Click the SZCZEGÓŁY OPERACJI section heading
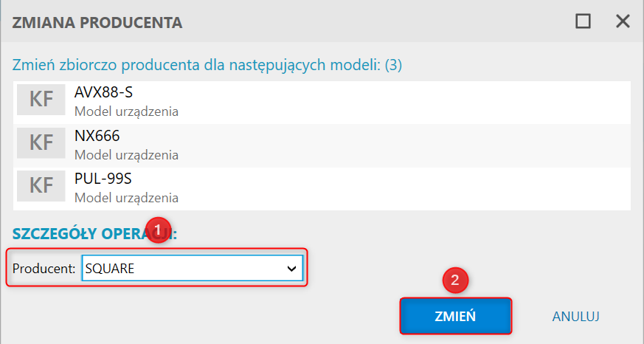This screenshot has width=644, height=344. click(94, 234)
